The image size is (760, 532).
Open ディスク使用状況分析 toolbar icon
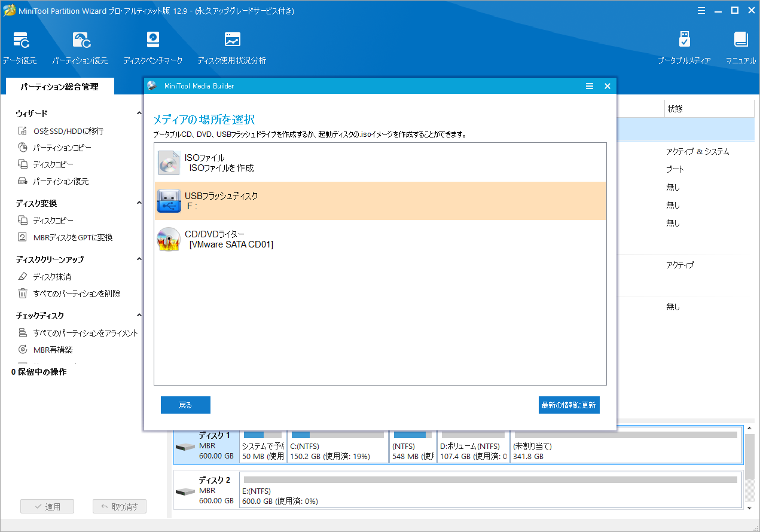[x=233, y=40]
